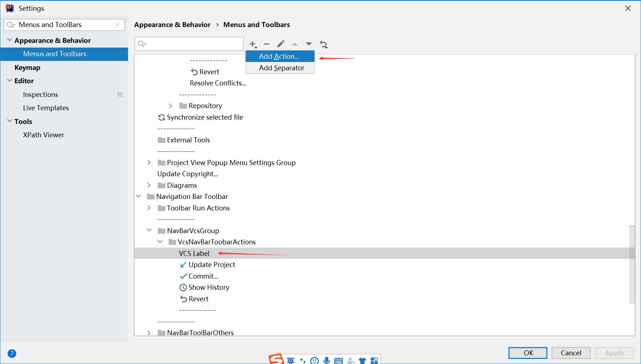Click the minus Remove toolbar icon
Viewport: 641px width, 364px height.
pyautogui.click(x=267, y=44)
